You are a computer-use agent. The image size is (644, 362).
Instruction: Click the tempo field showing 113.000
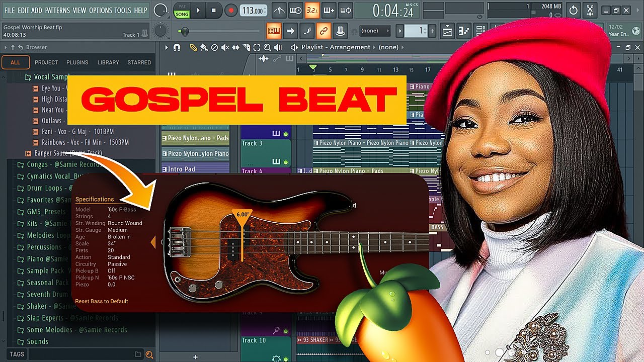click(x=254, y=10)
